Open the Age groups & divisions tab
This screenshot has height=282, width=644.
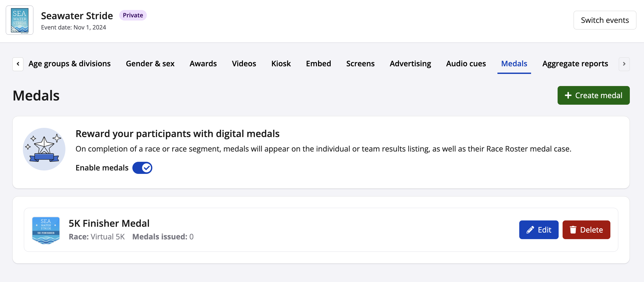point(70,64)
